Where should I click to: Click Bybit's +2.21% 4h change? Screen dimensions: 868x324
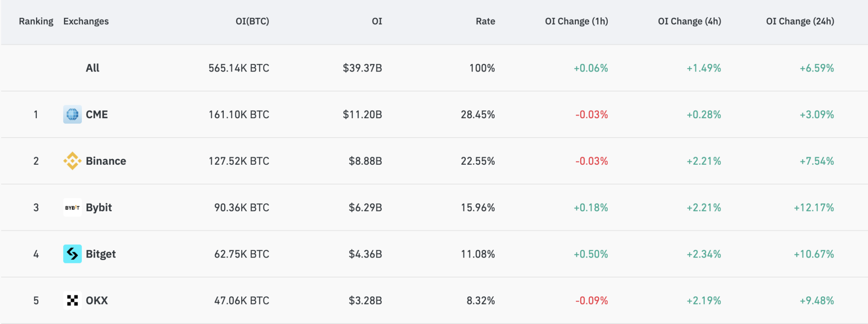(x=704, y=208)
